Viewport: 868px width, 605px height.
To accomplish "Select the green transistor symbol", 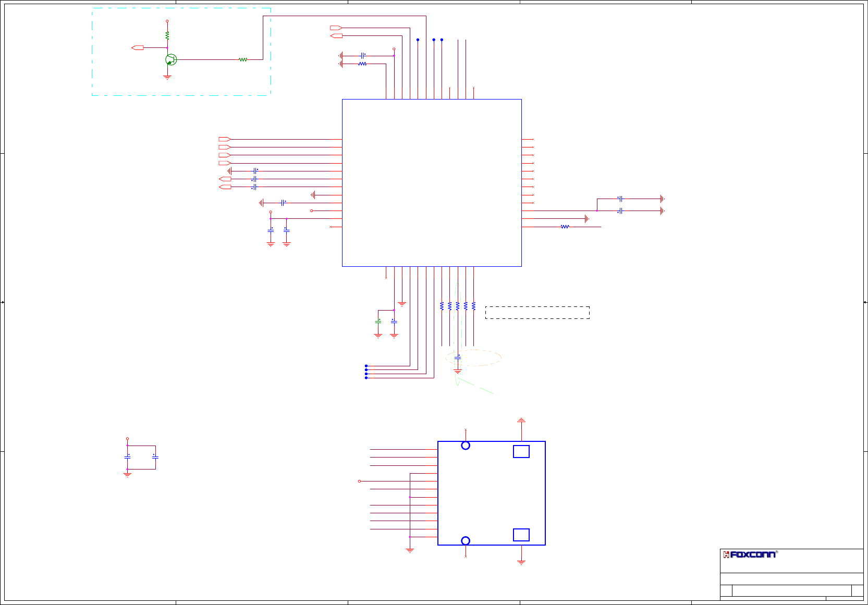I will [171, 60].
